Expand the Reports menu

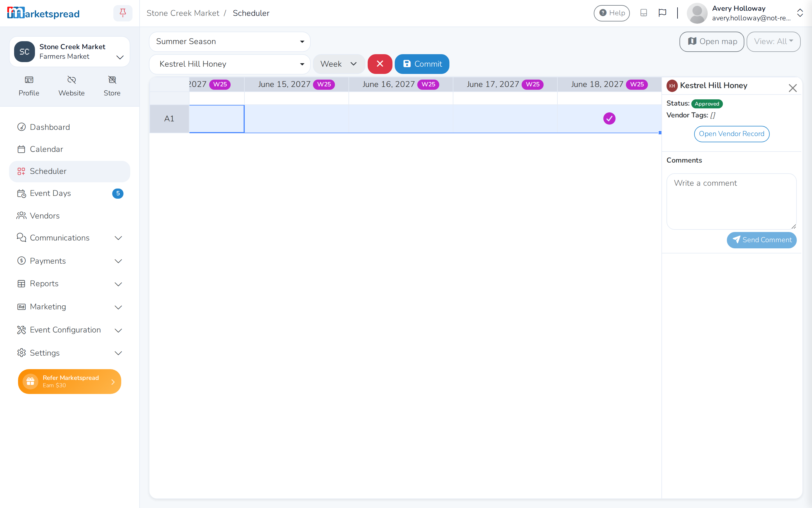pos(69,284)
